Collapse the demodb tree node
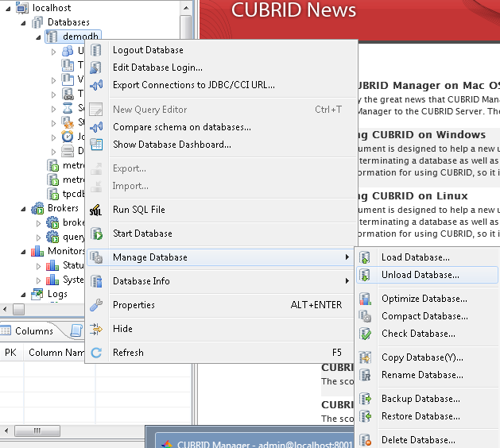Screen dimensions: 500x448 [x=38, y=37]
